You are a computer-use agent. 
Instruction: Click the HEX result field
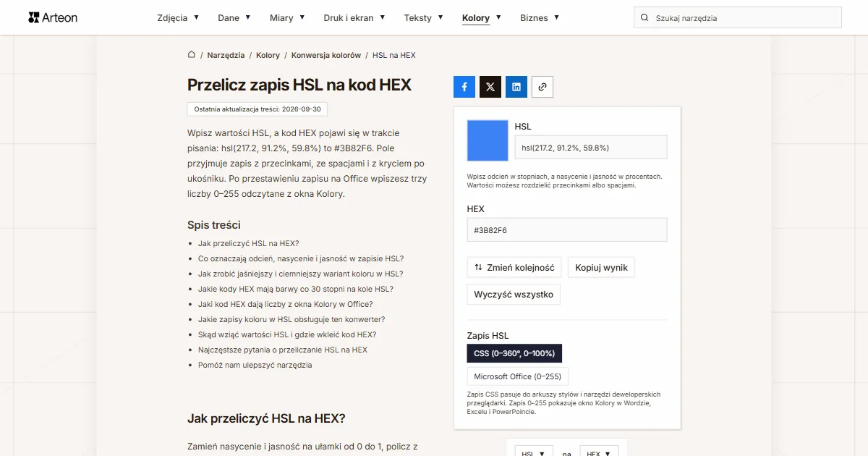point(567,230)
